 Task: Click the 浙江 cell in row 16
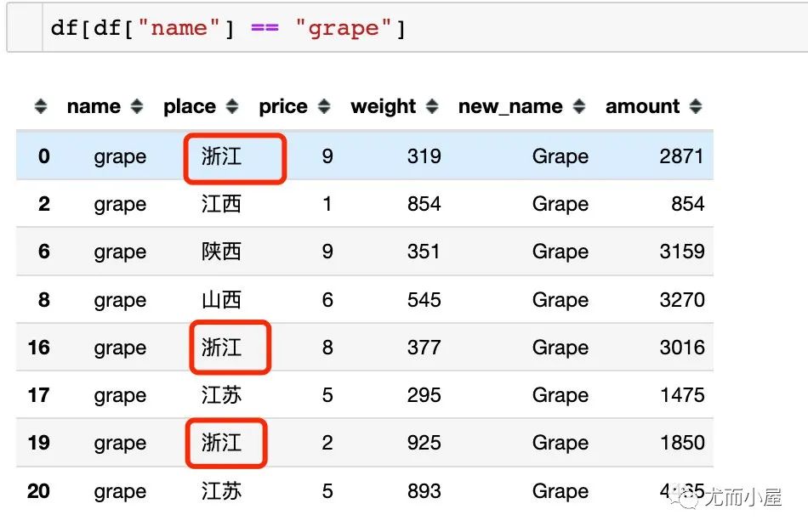(222, 348)
